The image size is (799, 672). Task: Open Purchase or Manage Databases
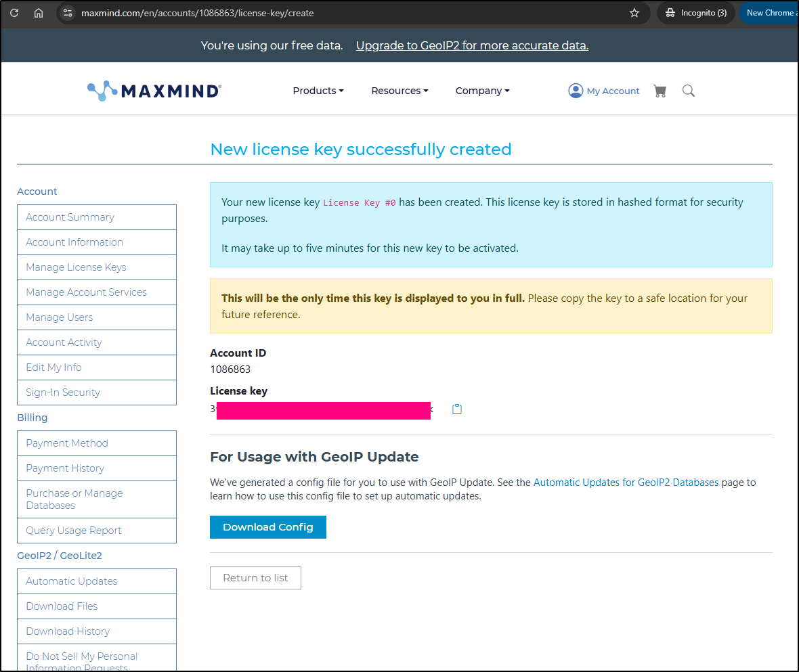click(97, 499)
